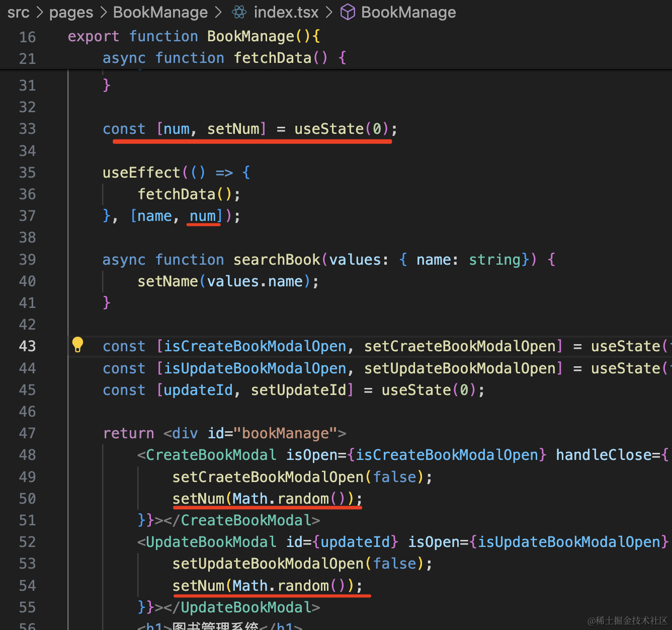The height and width of the screenshot is (630, 672).
Task: Select the pages breadcrumb segment
Action: 71,12
